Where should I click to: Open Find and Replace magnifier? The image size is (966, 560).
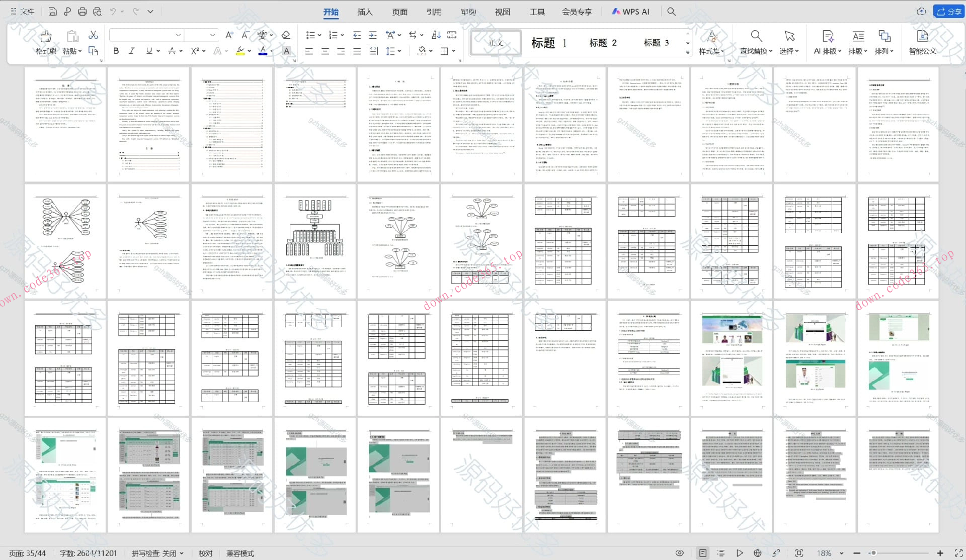tap(756, 37)
